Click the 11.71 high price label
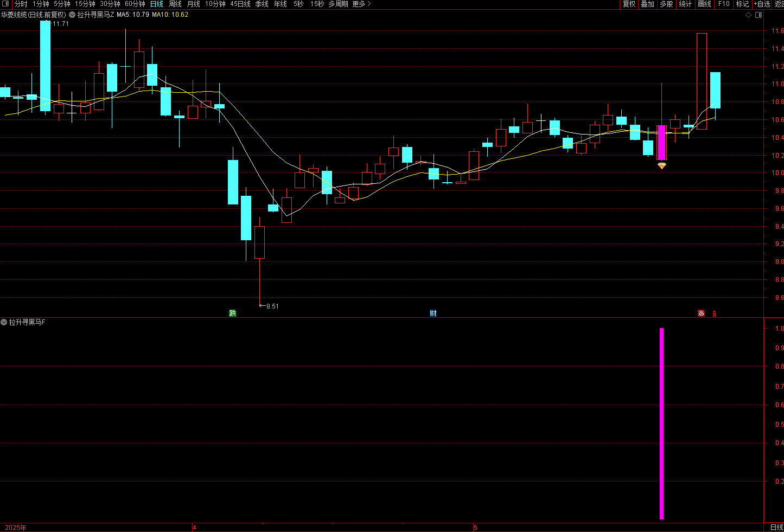The height and width of the screenshot is (532, 784). tap(60, 24)
